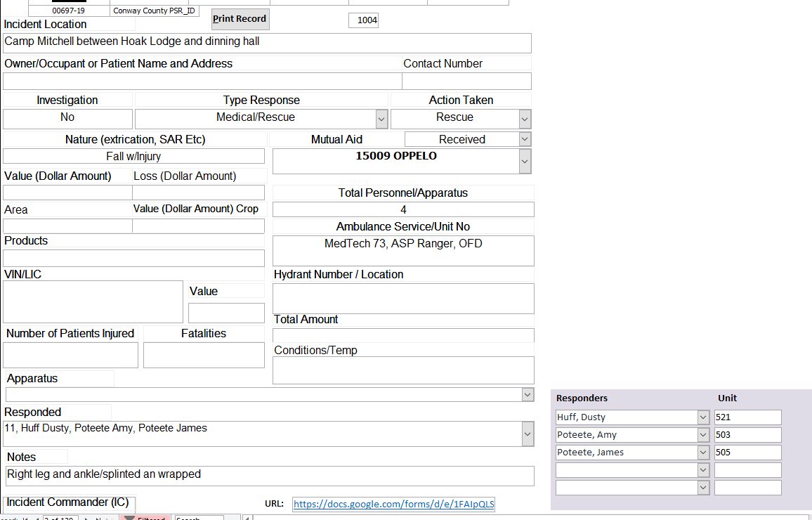The height and width of the screenshot is (520, 812).
Task: Click the Incident Location text field
Action: [x=267, y=43]
